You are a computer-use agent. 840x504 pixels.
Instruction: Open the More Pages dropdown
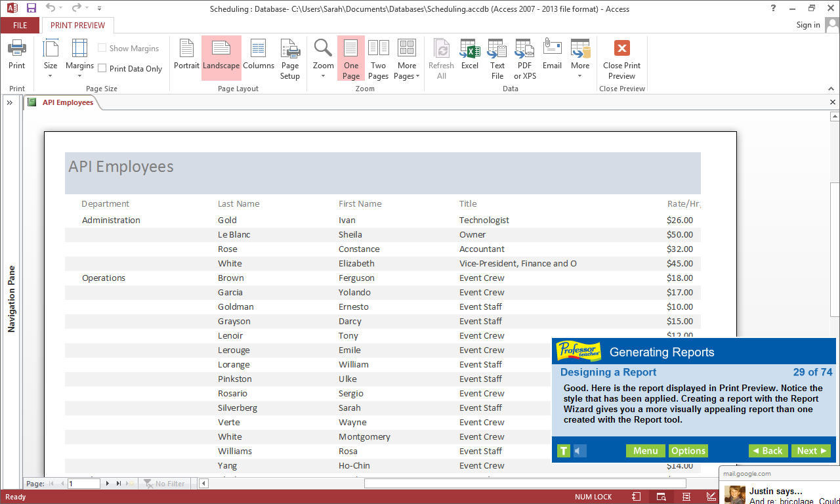(x=406, y=58)
